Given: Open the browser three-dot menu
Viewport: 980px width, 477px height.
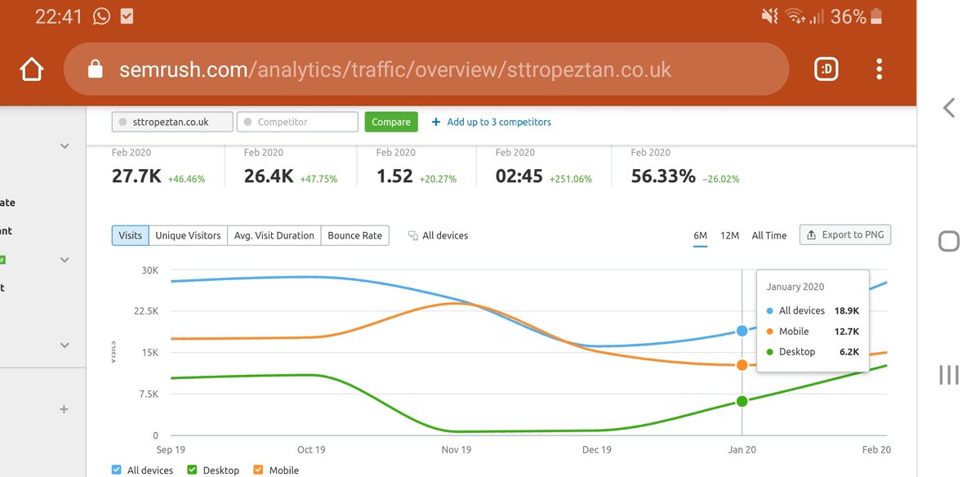Looking at the screenshot, I should [879, 69].
